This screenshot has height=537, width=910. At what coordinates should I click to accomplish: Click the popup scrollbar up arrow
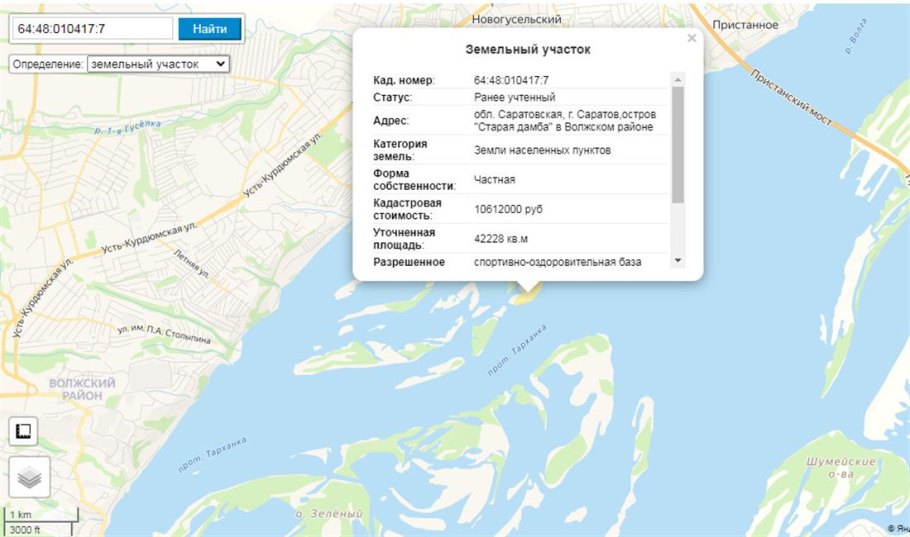pyautogui.click(x=678, y=80)
